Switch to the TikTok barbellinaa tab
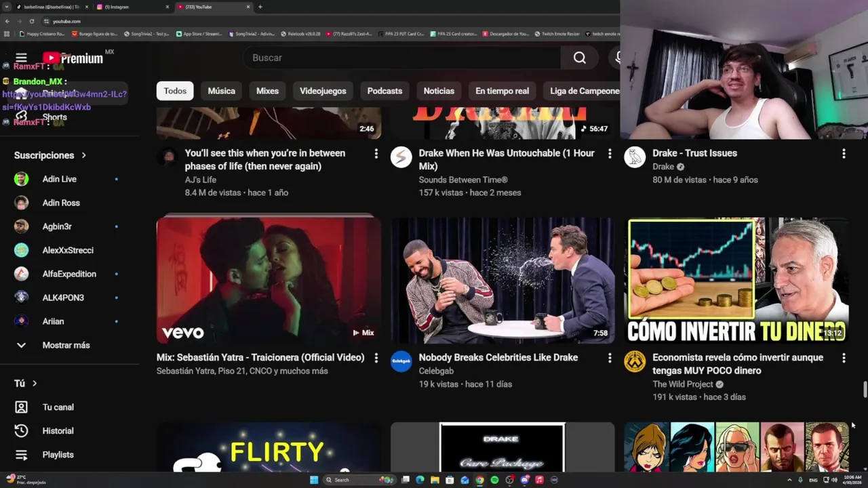The width and height of the screenshot is (868, 488). 52,7
